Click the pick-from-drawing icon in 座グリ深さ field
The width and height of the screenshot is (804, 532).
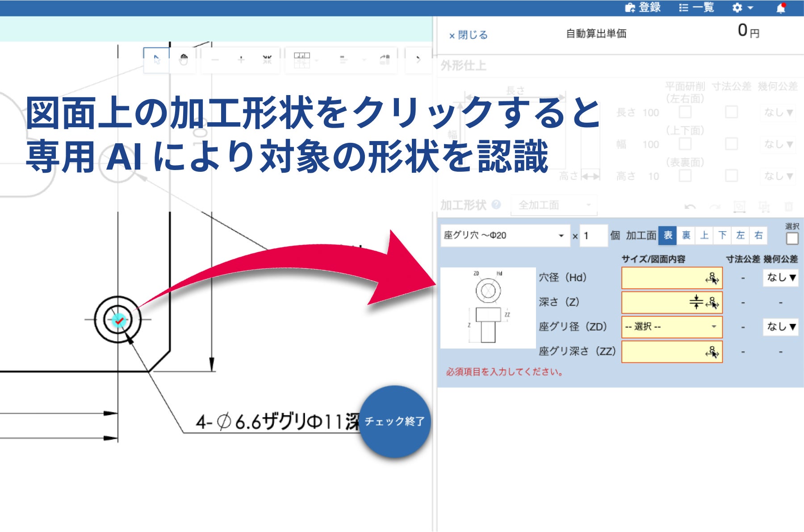(712, 352)
